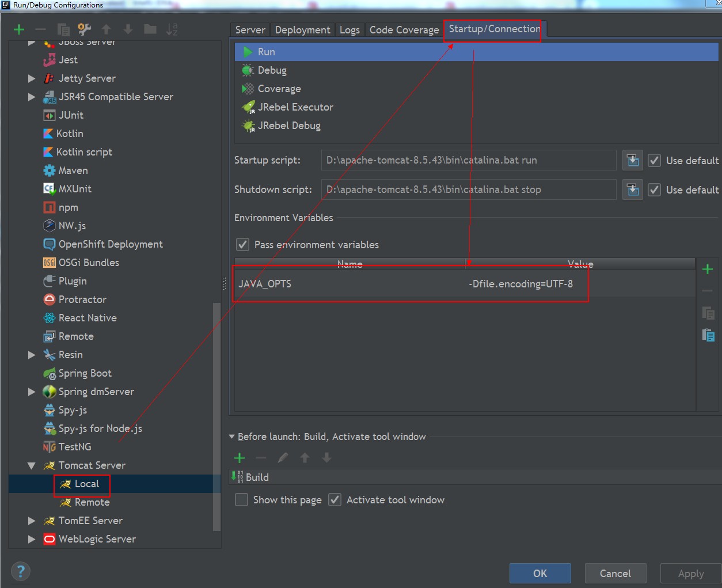722x588 pixels.
Task: Select npm configuration type
Action: 68,207
